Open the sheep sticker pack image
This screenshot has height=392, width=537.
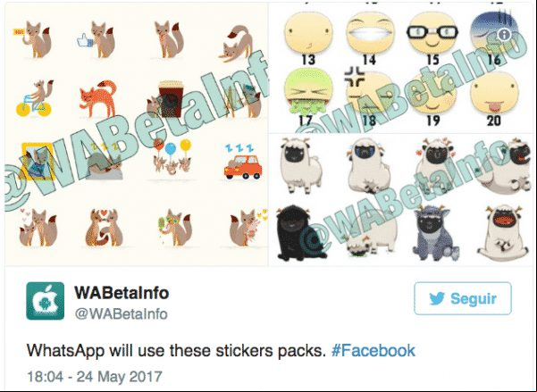[401, 200]
